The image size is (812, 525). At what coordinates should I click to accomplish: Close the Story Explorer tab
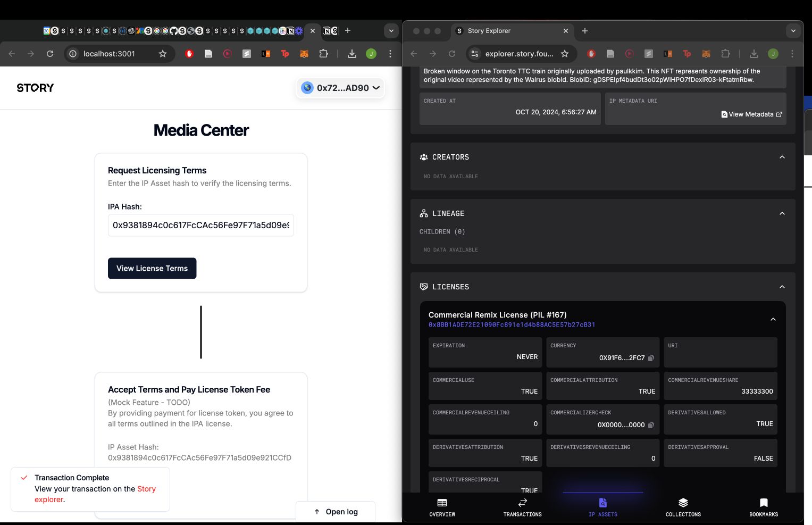click(566, 31)
